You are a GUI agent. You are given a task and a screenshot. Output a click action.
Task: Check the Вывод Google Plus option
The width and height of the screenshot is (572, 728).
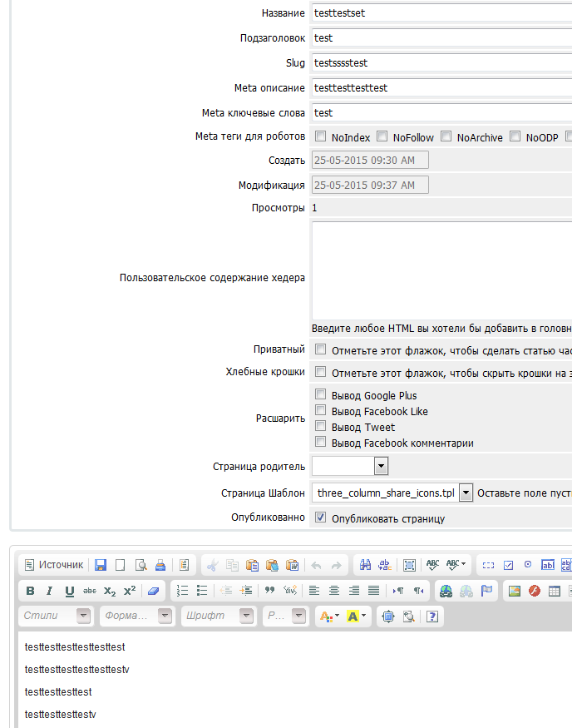click(321, 395)
